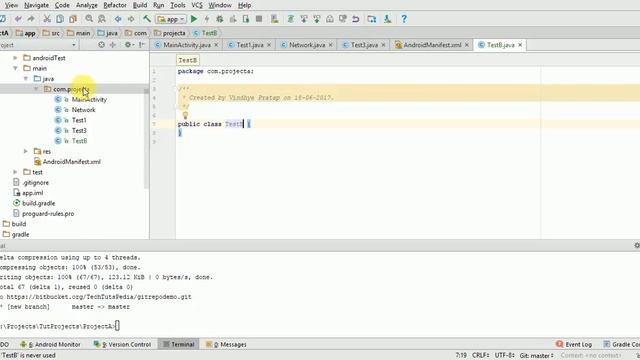
Task: Select .gitignore in the project tree
Action: point(36,182)
